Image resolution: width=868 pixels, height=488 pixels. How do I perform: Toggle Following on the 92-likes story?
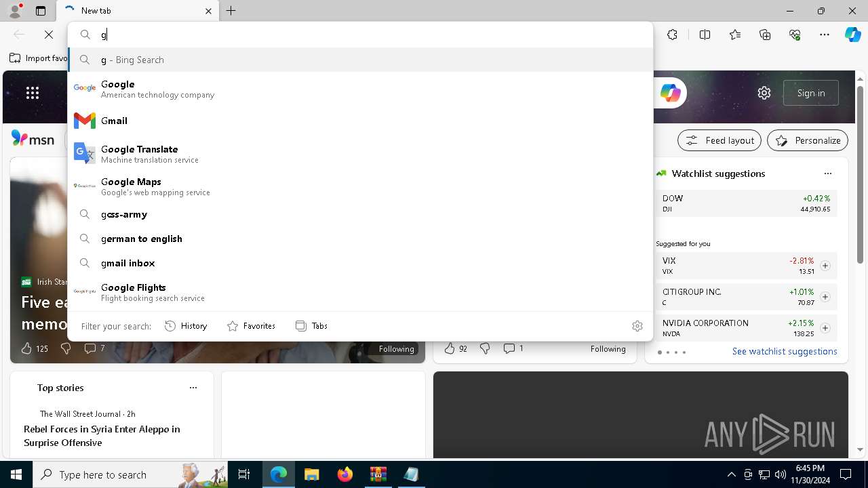[608, 349]
